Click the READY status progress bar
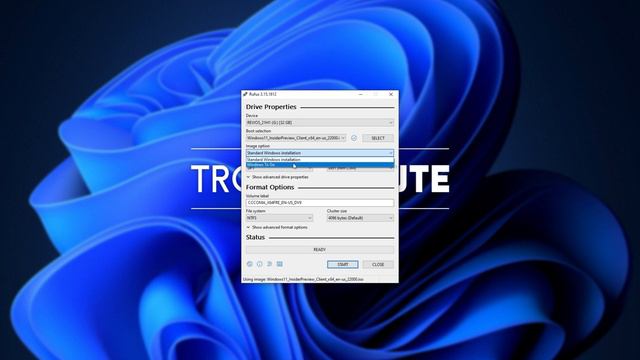The height and width of the screenshot is (360, 640). (x=320, y=249)
